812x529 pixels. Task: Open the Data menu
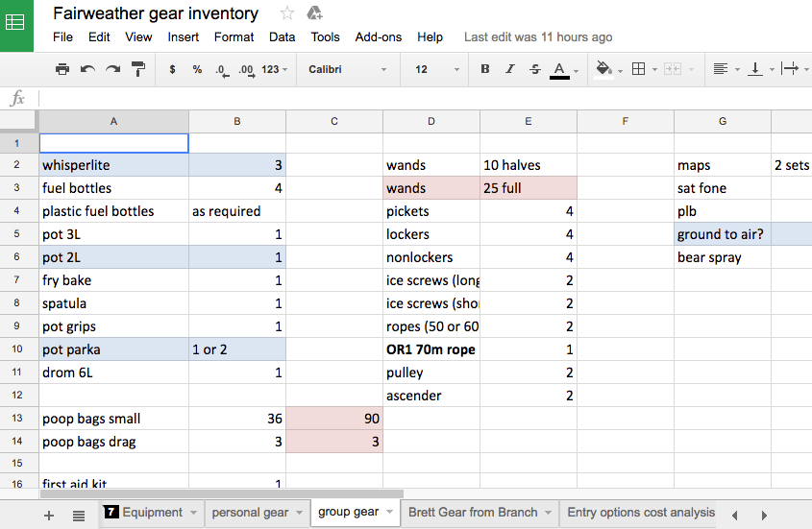[282, 37]
